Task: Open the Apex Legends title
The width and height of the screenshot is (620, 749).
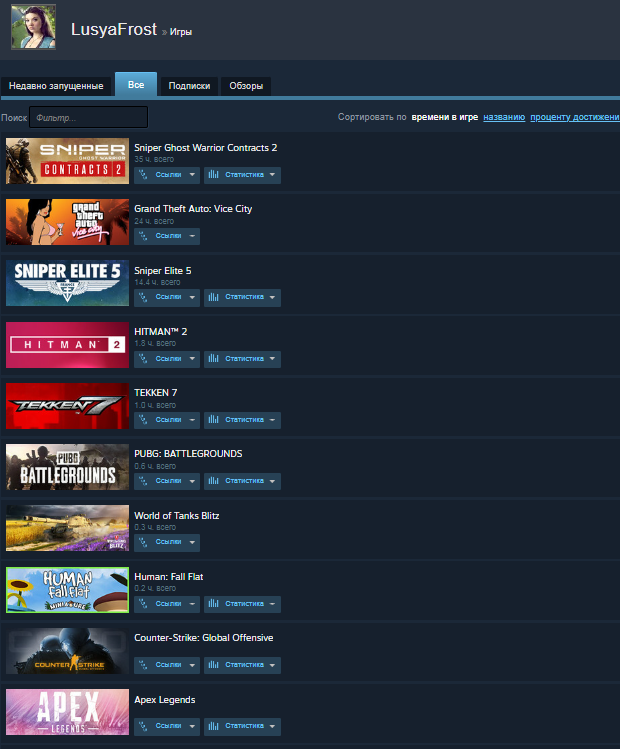Action: (x=165, y=700)
